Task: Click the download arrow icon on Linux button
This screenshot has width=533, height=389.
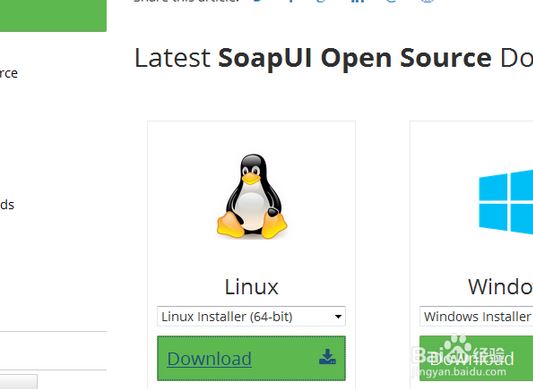Action: (x=327, y=357)
